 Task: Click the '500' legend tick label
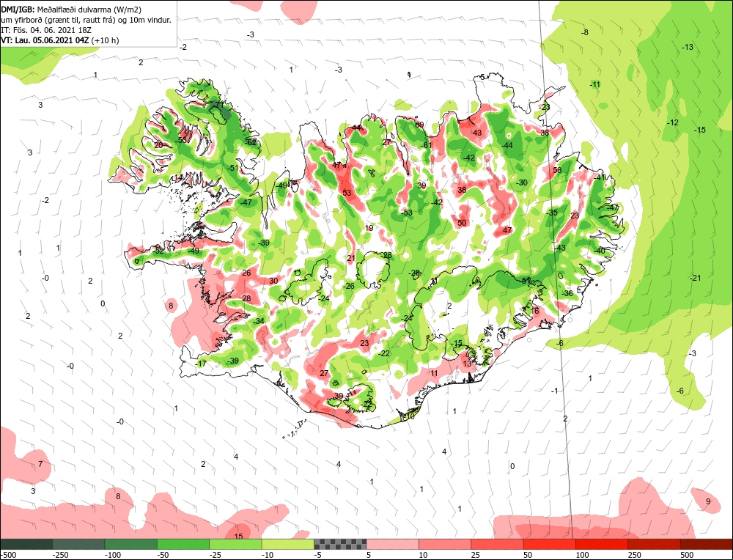tap(687, 555)
